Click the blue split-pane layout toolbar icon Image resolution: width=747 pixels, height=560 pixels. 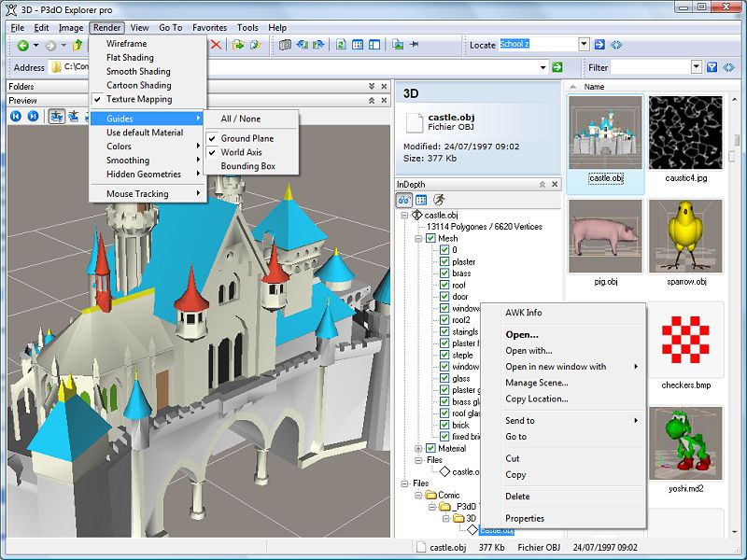(374, 45)
